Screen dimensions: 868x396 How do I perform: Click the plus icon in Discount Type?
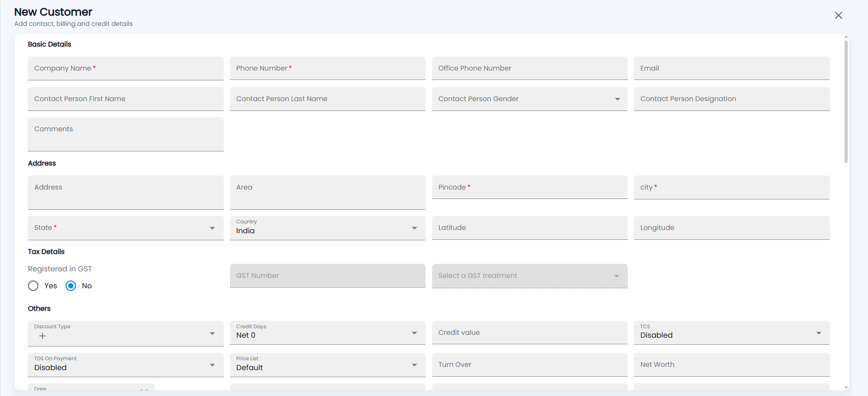coord(42,336)
